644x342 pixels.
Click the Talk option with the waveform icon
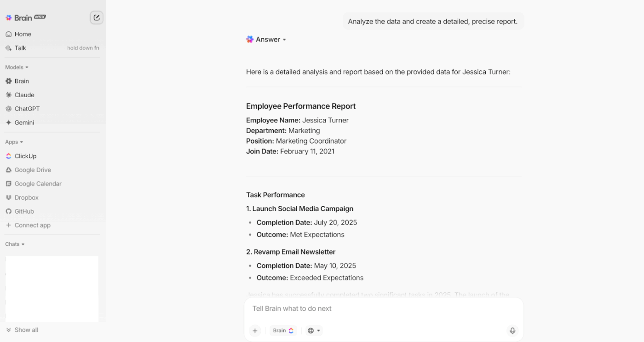click(18, 48)
